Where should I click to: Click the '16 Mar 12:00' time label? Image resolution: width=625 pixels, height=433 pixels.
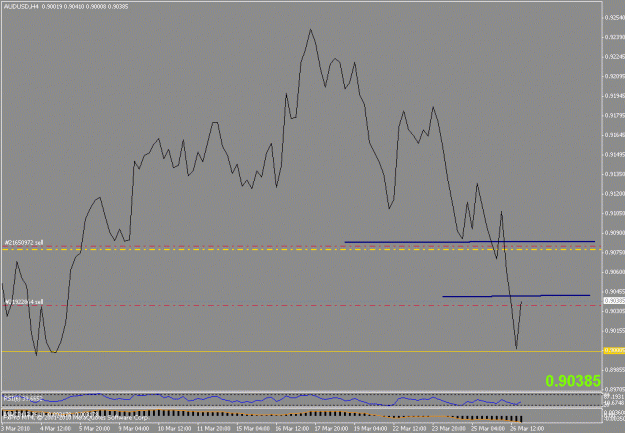click(292, 429)
